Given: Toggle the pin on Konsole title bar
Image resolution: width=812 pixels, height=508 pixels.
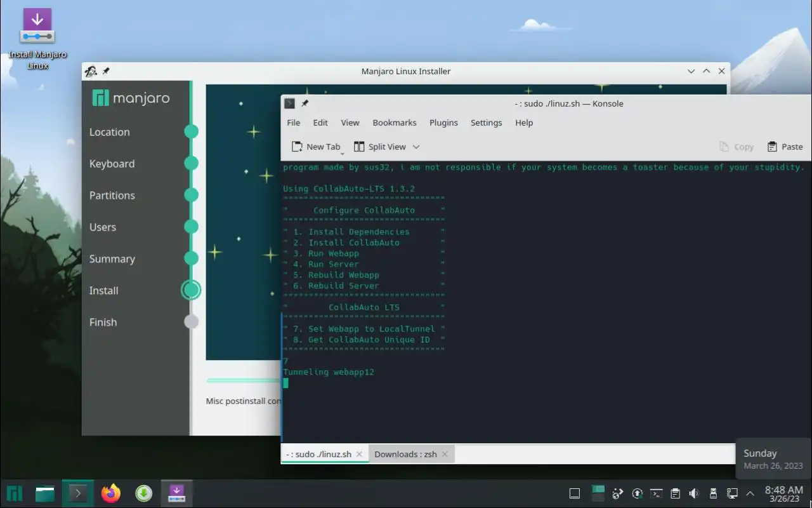Looking at the screenshot, I should [304, 104].
